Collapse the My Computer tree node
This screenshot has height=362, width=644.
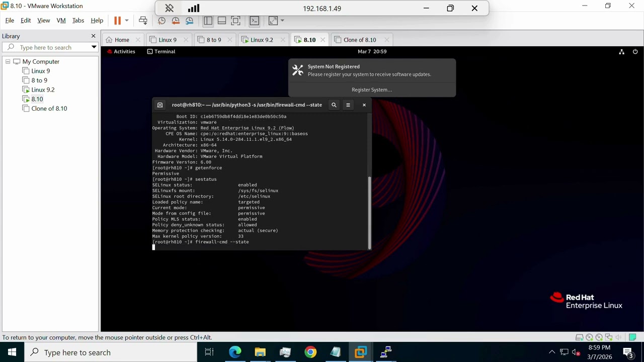[8, 61]
